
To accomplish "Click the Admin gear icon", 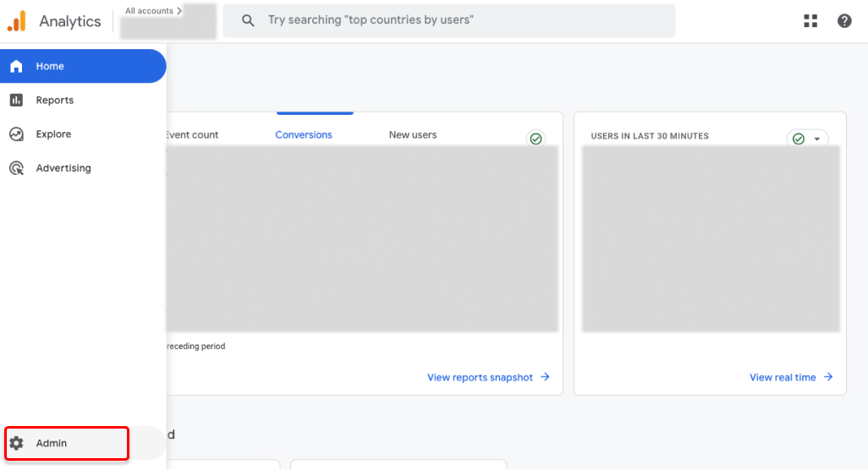I will pyautogui.click(x=16, y=443).
